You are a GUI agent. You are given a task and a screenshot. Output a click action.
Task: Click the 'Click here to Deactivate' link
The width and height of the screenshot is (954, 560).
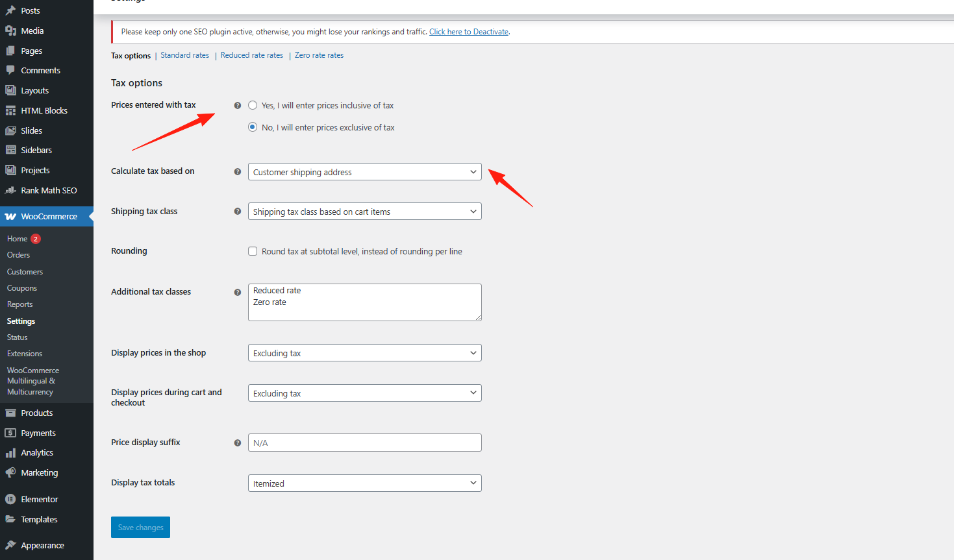pos(468,32)
